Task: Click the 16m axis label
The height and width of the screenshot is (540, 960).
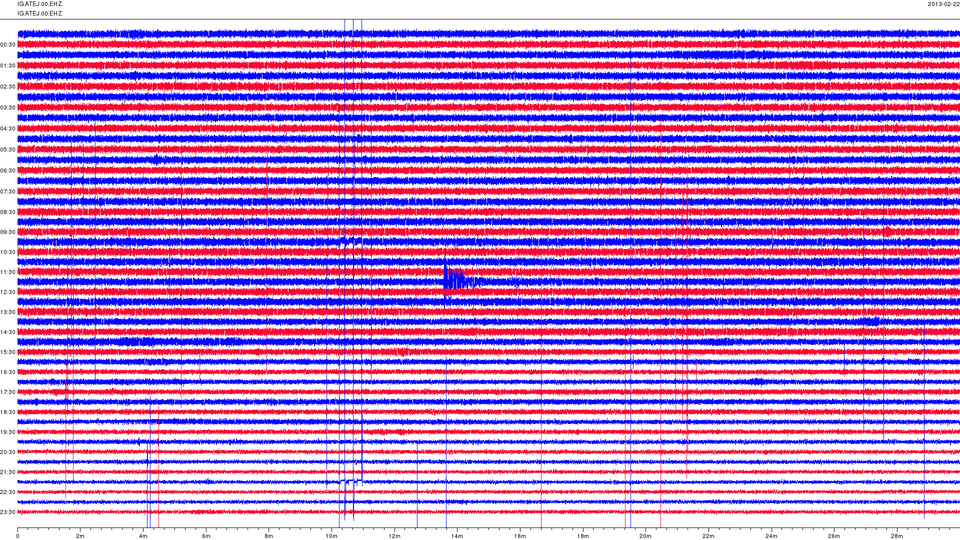Action: [520, 536]
